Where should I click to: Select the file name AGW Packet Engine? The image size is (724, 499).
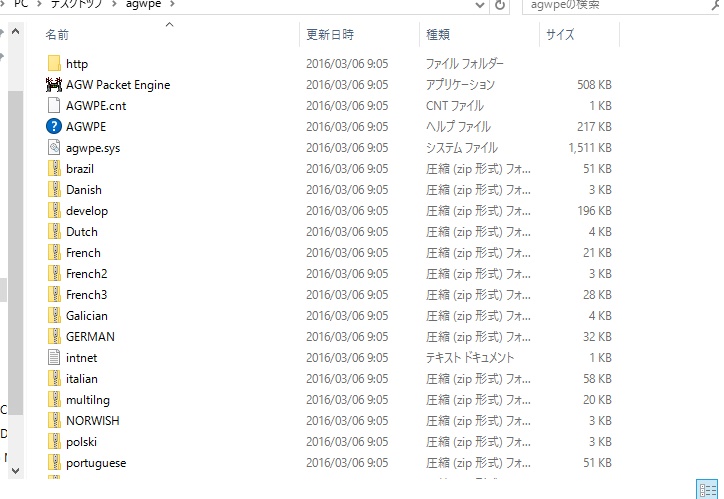[118, 85]
